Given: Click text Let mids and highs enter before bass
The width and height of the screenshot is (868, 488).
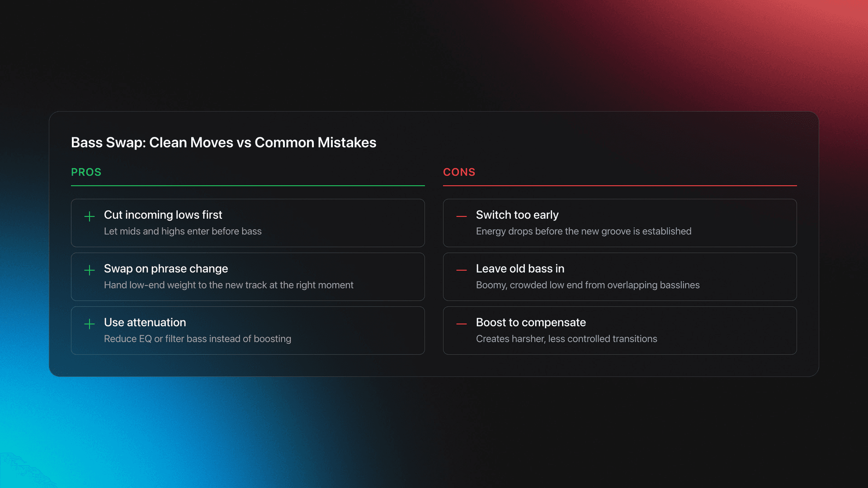Looking at the screenshot, I should [183, 231].
